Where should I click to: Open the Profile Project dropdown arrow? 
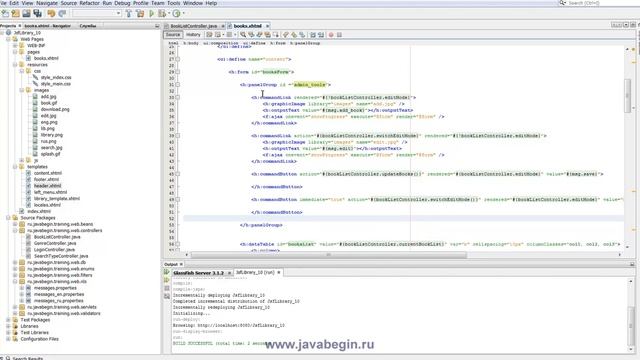(x=183, y=13)
